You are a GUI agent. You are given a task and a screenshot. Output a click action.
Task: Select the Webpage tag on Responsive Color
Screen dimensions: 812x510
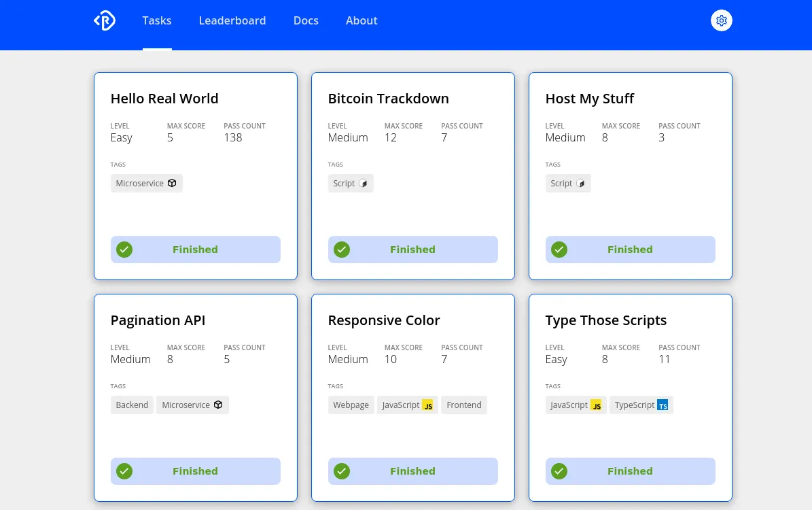[x=351, y=405]
